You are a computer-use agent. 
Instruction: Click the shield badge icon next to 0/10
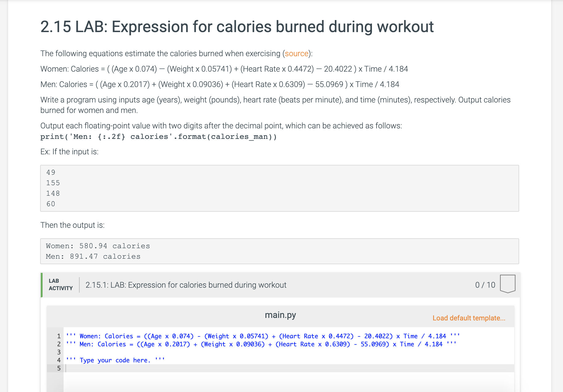(507, 284)
